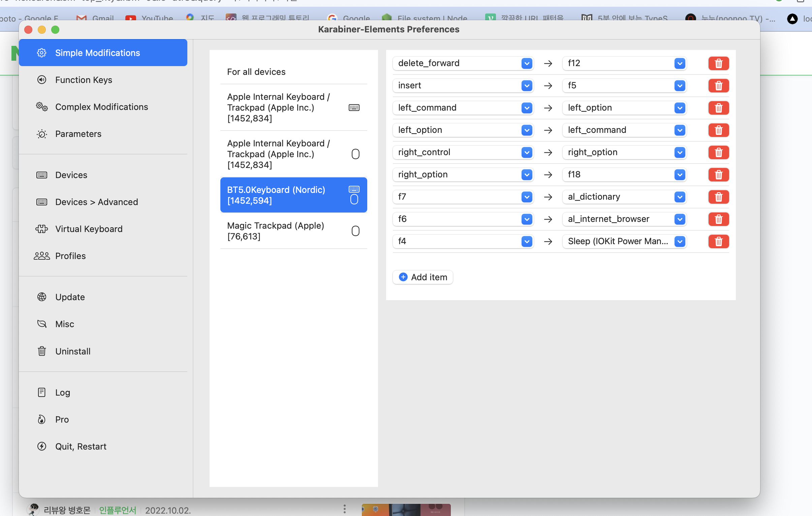Open Devices > Advanced section

pos(103,202)
